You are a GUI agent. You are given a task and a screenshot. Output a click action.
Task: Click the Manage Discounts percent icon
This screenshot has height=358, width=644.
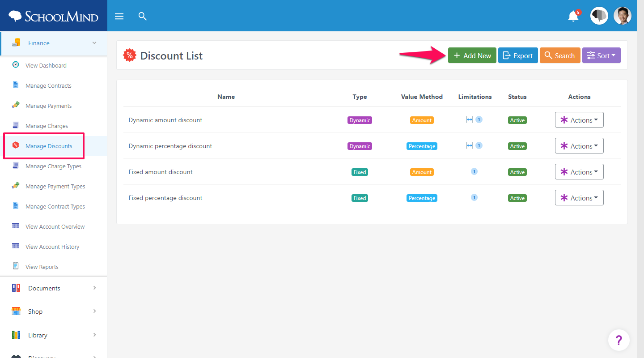pyautogui.click(x=16, y=145)
